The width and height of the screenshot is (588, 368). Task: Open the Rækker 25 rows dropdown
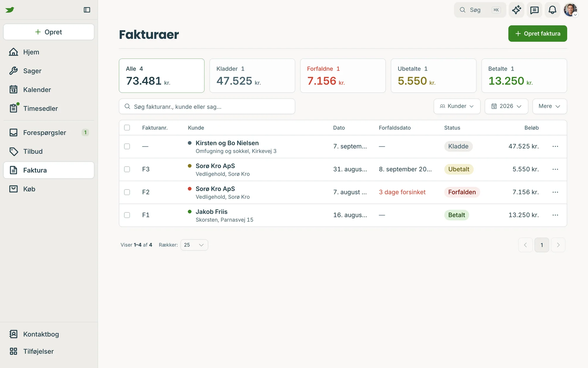pyautogui.click(x=194, y=245)
